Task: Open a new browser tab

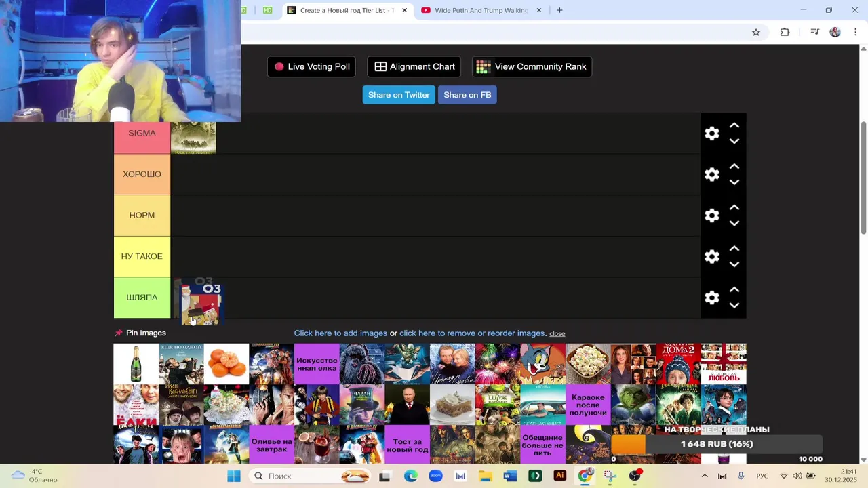Action: (559, 10)
